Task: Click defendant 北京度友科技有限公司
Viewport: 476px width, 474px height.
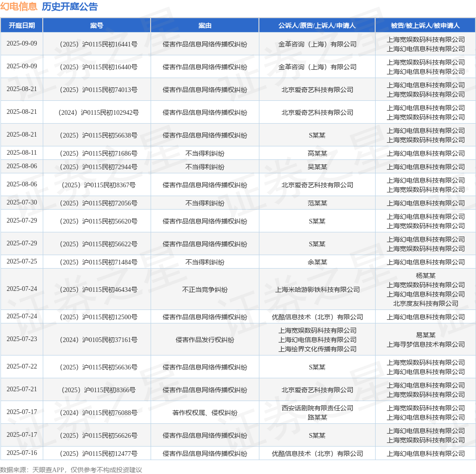Action: pos(426,303)
